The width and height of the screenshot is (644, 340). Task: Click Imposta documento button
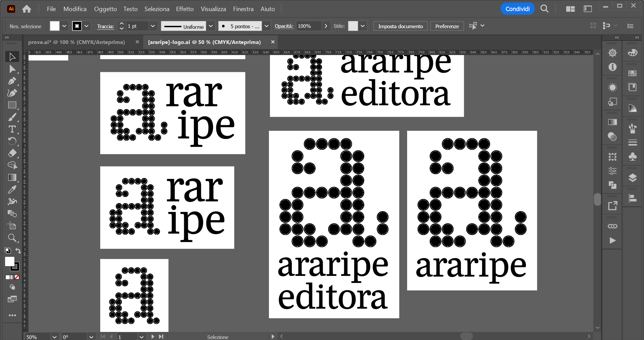pyautogui.click(x=400, y=26)
